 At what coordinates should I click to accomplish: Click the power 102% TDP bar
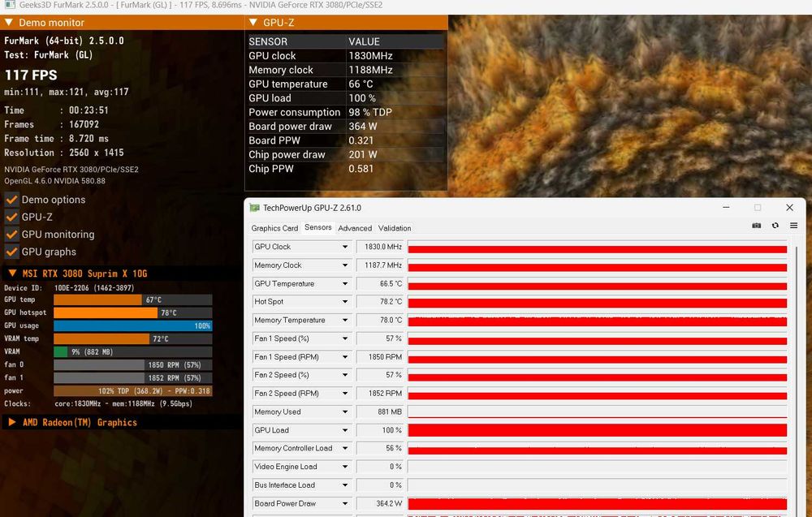tap(133, 390)
